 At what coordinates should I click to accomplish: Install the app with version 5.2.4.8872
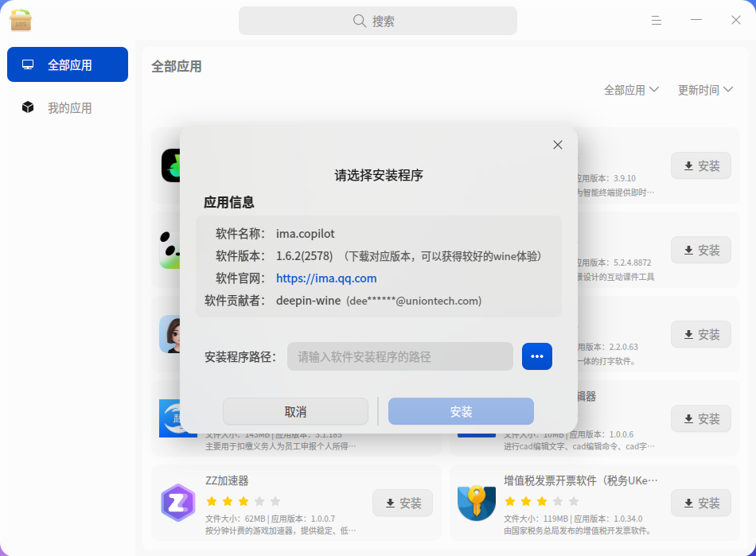[701, 250]
